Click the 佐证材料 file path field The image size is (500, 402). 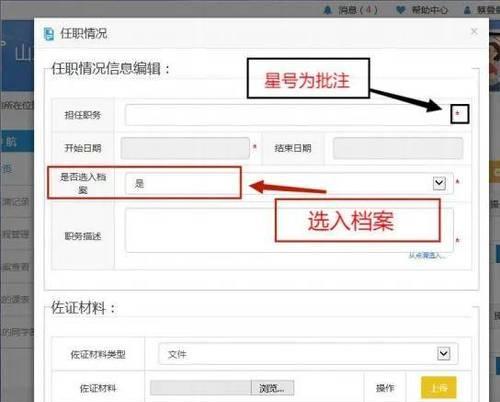pyautogui.click(x=201, y=388)
